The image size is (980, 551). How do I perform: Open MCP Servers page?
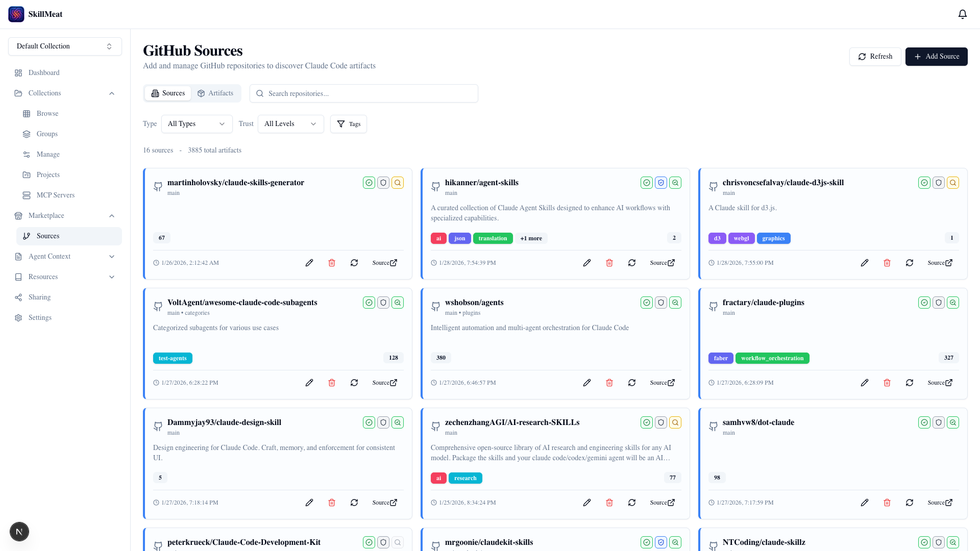pos(69,195)
